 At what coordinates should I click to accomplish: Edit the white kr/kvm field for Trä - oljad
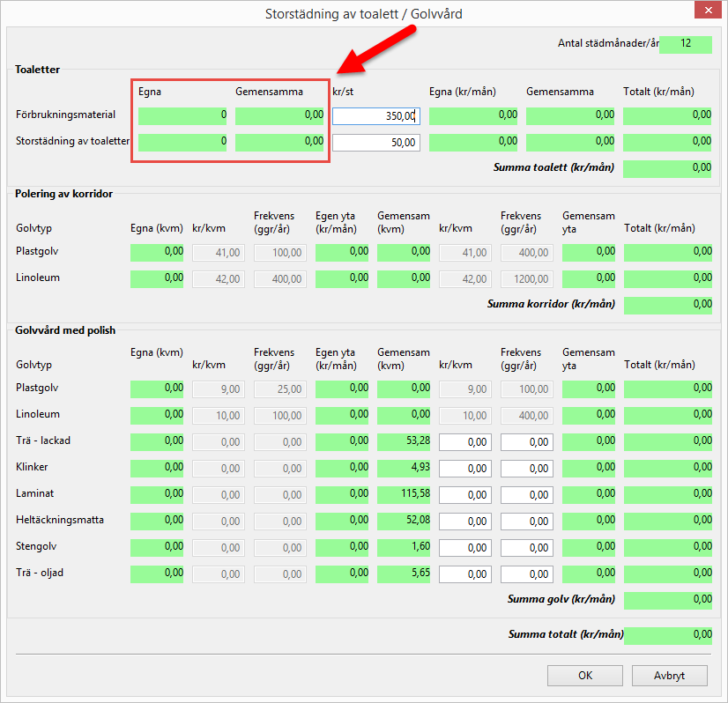(464, 574)
